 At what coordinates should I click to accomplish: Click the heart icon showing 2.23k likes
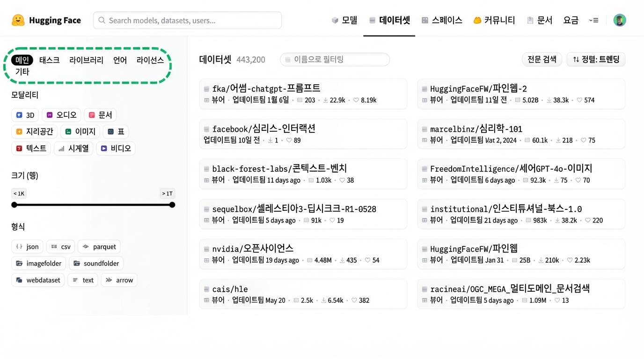(x=570, y=260)
